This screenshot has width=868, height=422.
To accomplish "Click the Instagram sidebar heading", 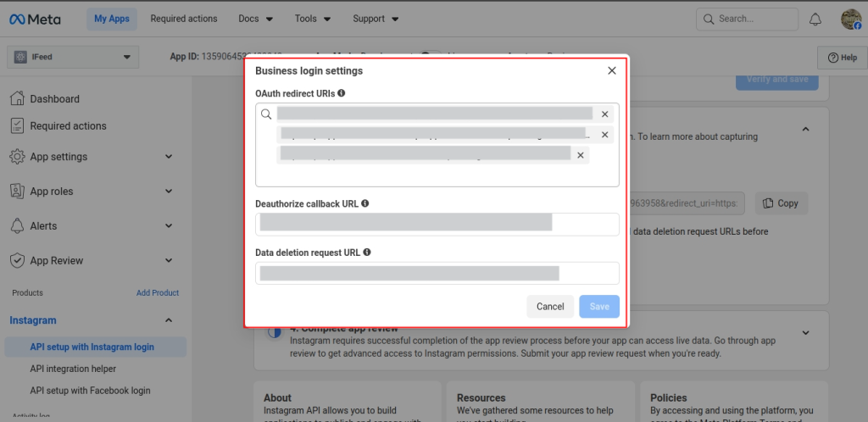I will [x=33, y=320].
